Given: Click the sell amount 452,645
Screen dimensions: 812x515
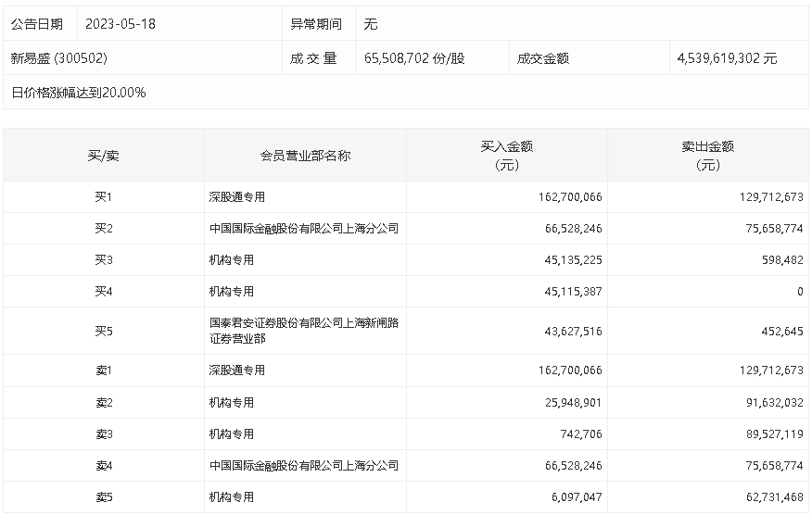Looking at the screenshot, I should pyautogui.click(x=782, y=331).
